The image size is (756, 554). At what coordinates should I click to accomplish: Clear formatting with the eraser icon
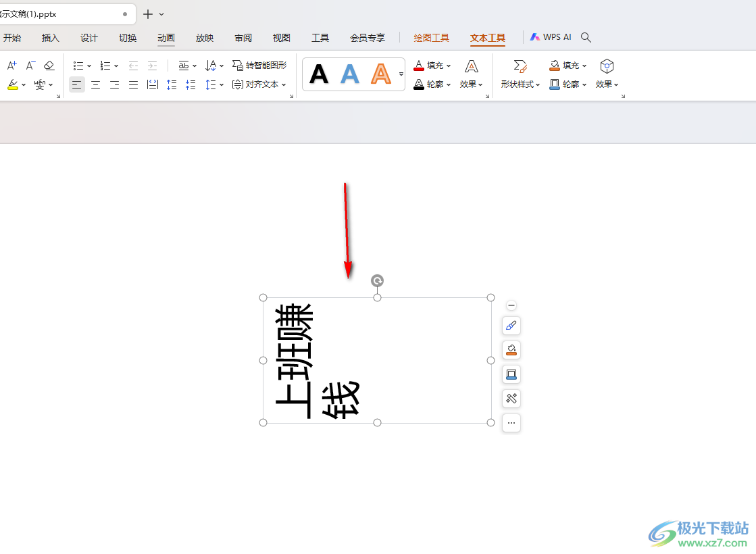click(x=49, y=66)
